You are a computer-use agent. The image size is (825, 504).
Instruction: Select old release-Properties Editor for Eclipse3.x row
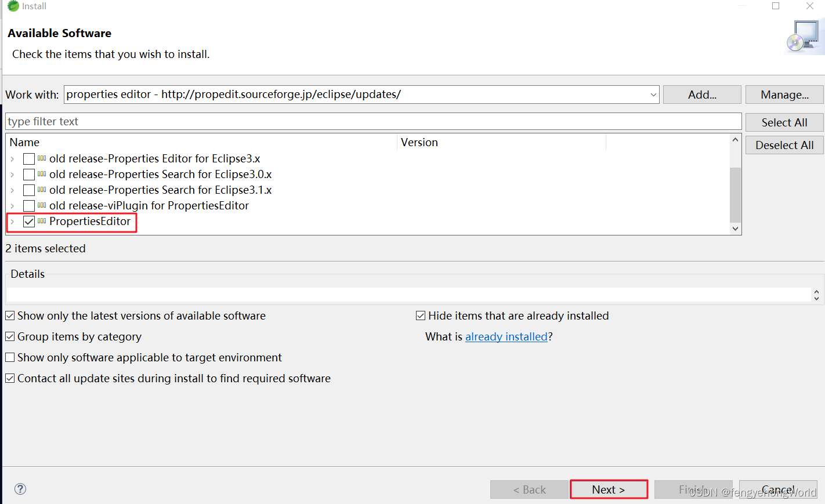(x=154, y=158)
